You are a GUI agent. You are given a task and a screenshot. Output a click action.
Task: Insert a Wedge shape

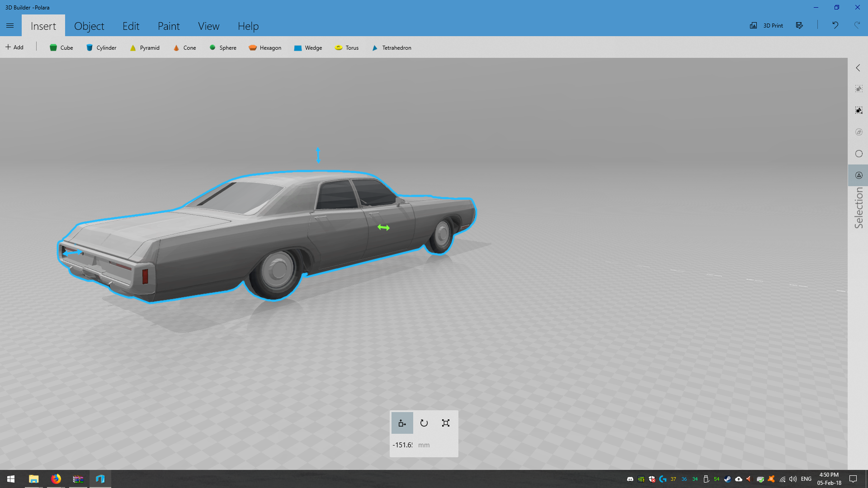click(x=308, y=47)
